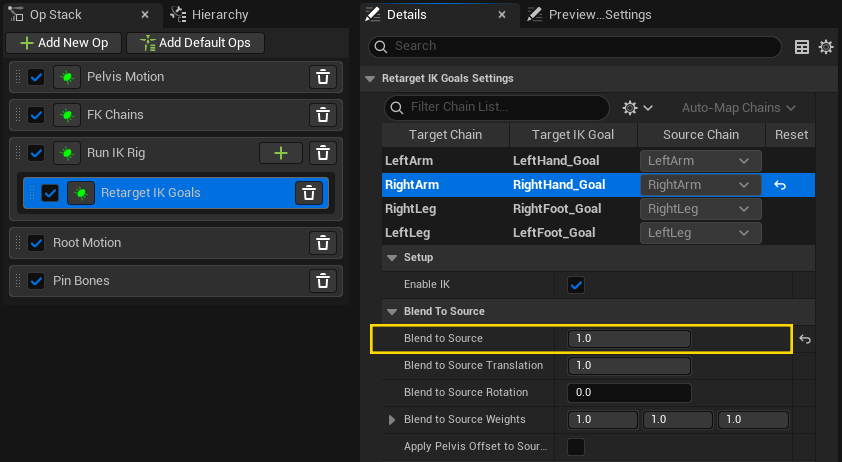The height and width of the screenshot is (462, 842).
Task: Click Add Default Ops button
Action: click(x=195, y=43)
